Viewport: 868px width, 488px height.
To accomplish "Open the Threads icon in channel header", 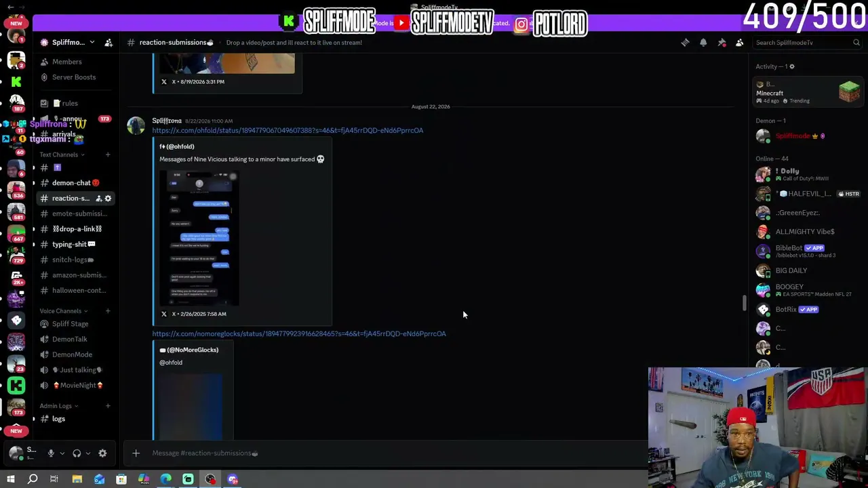I will [685, 43].
